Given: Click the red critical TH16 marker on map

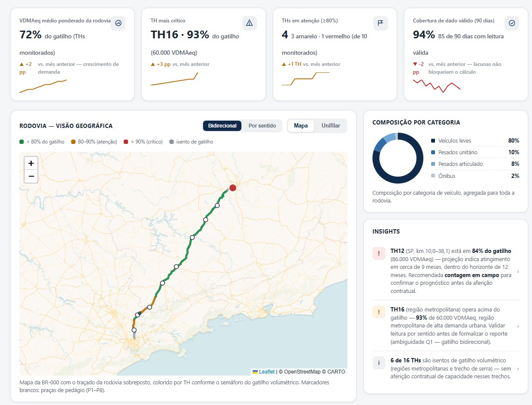Looking at the screenshot, I should click(233, 188).
